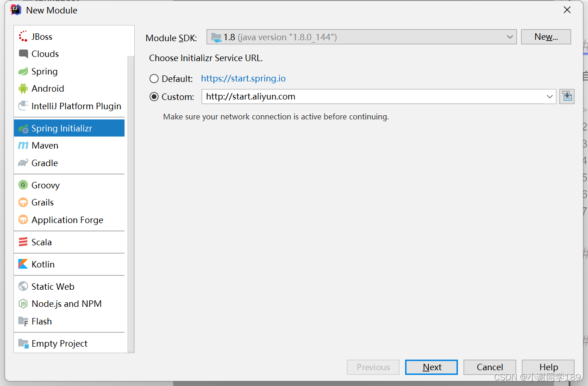Choose Spring module type
Screen dimensions: 588x386
[x=69, y=71]
